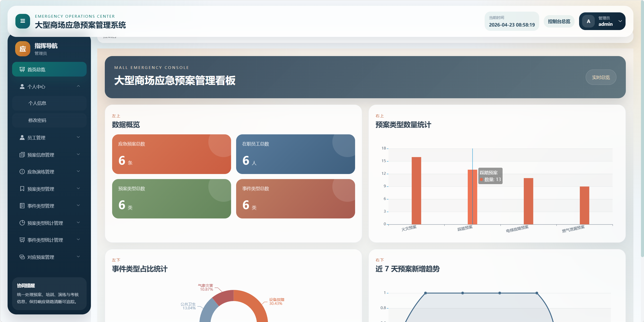Image resolution: width=644 pixels, height=322 pixels.
Task: Click the 火灾预案 bar in chart
Action: coord(416,191)
